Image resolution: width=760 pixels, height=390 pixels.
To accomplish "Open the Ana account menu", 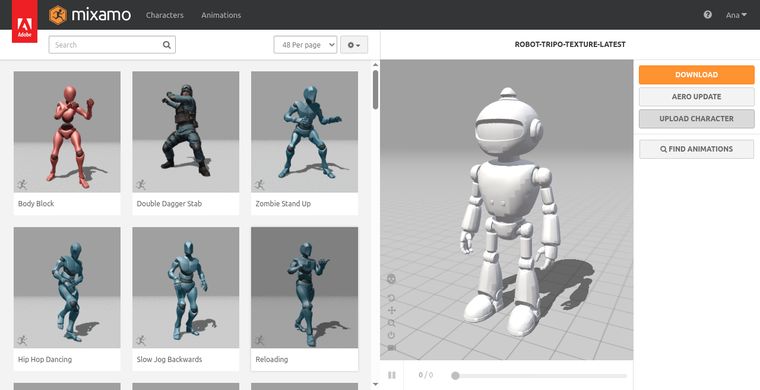I will 736,15.
